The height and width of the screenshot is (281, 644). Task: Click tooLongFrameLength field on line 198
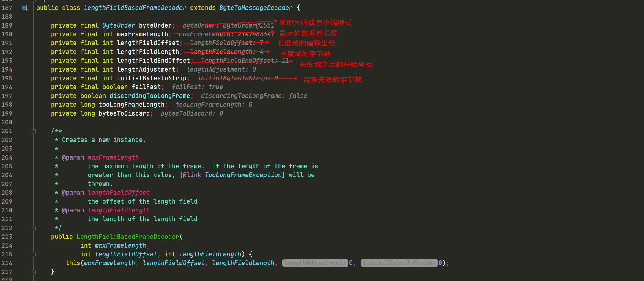[x=132, y=105]
